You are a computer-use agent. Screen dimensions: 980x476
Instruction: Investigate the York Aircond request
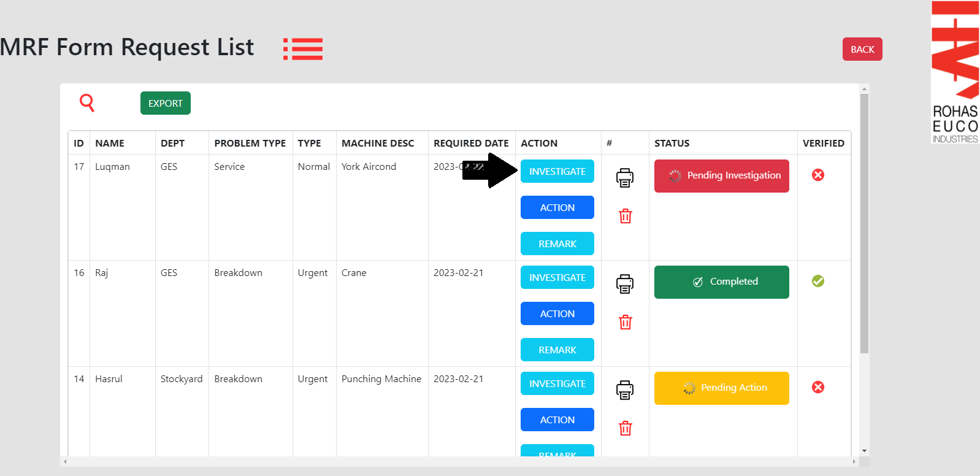pyautogui.click(x=557, y=171)
